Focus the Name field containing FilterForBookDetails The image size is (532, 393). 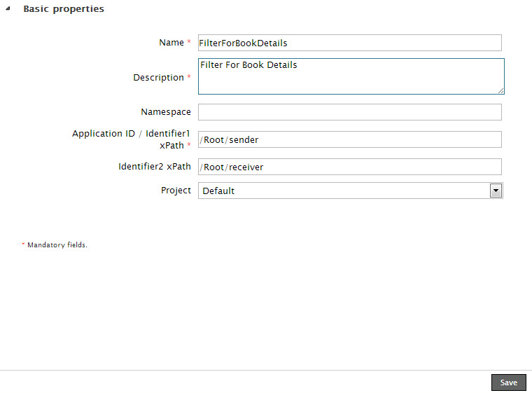(349, 43)
